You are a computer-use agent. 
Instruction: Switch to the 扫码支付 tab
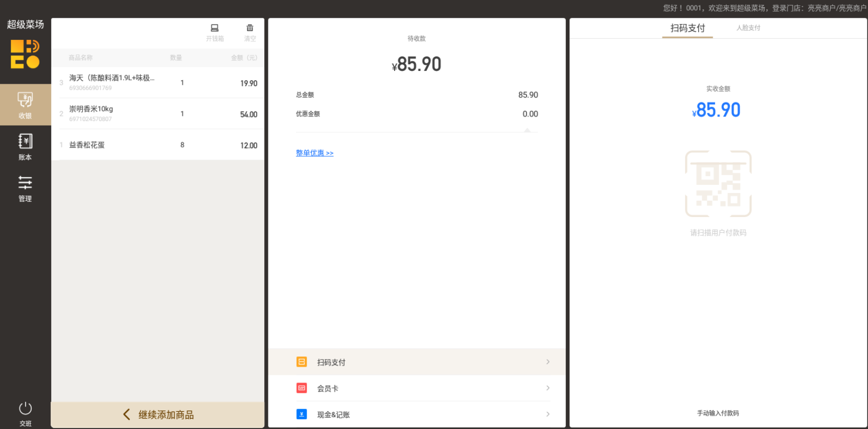(x=688, y=28)
